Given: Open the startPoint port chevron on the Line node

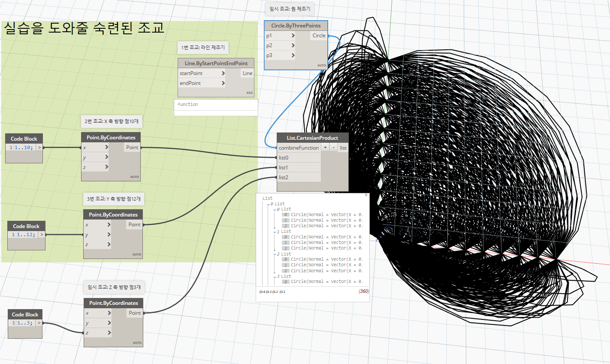Looking at the screenshot, I should pyautogui.click(x=223, y=73).
